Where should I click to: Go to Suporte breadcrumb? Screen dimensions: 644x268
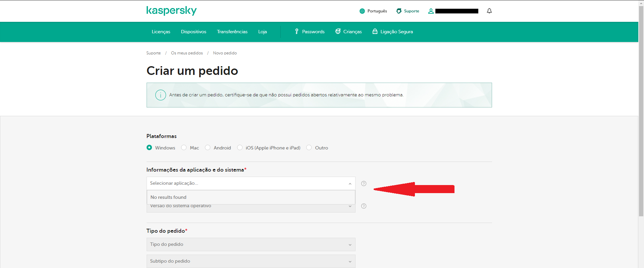153,53
